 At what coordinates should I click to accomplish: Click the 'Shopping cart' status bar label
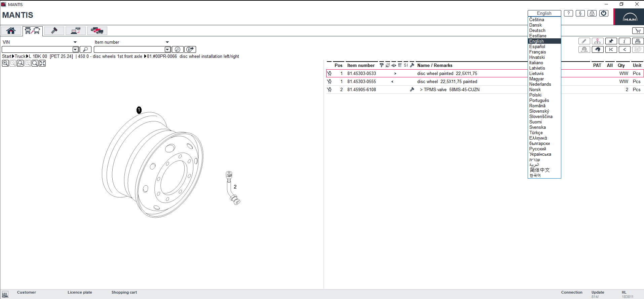point(124,292)
